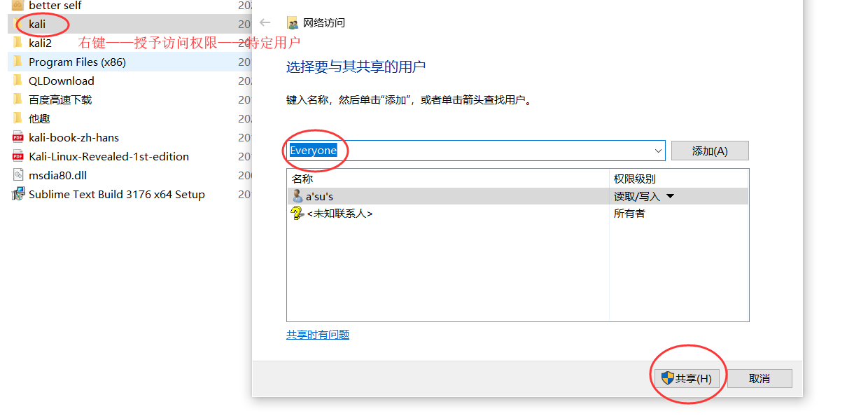The width and height of the screenshot is (868, 416).
Task: Click the 取消 cancel button
Action: pyautogui.click(x=759, y=378)
